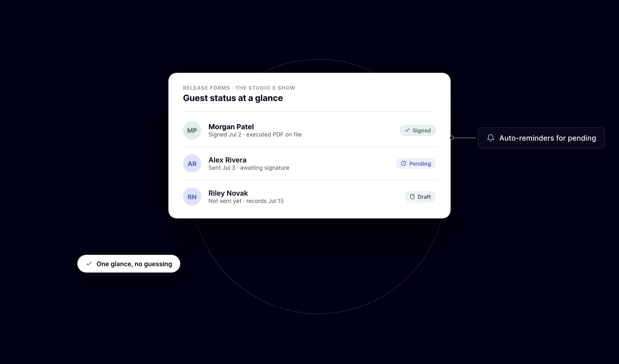The width and height of the screenshot is (619, 364).
Task: Click the name 'Riley Novak'
Action: [x=228, y=193]
